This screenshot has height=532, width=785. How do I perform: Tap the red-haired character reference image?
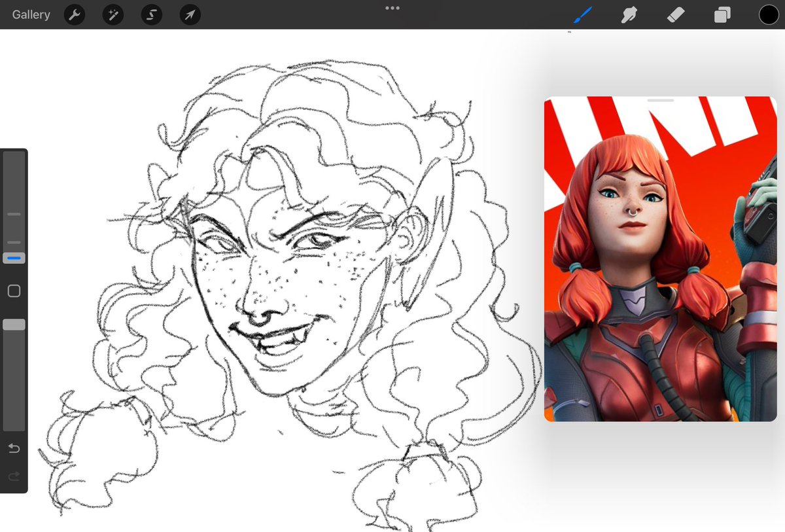[x=661, y=259]
